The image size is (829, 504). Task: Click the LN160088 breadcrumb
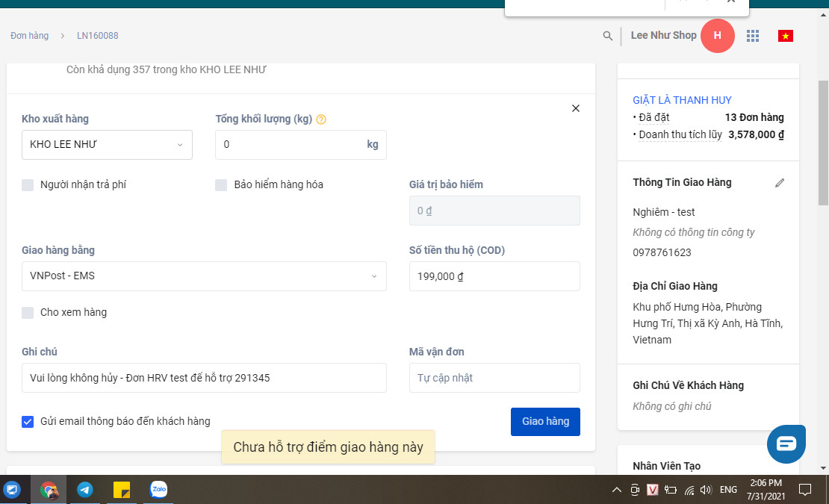click(97, 36)
